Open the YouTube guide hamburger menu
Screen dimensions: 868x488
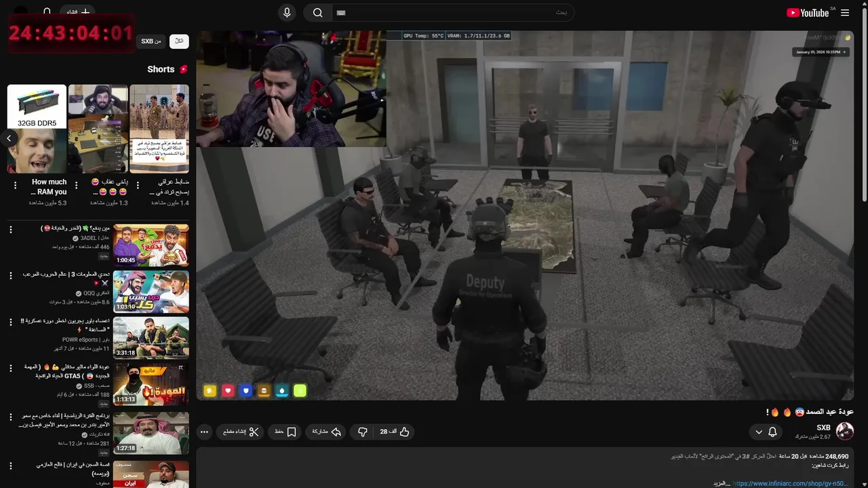845,13
